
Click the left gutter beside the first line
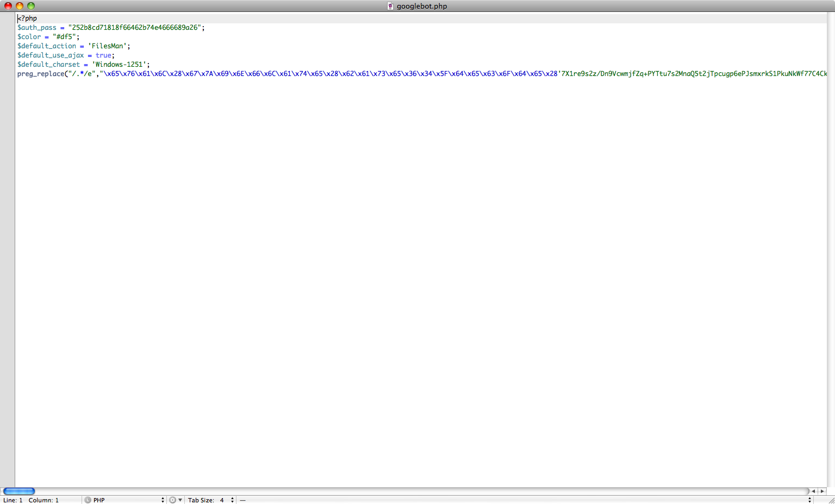(8, 18)
